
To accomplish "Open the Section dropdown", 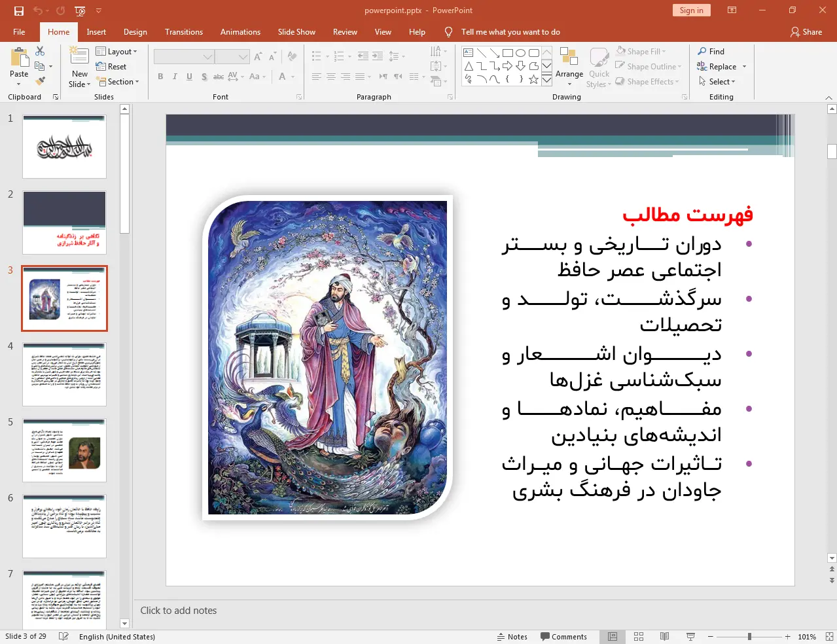I will pyautogui.click(x=118, y=82).
